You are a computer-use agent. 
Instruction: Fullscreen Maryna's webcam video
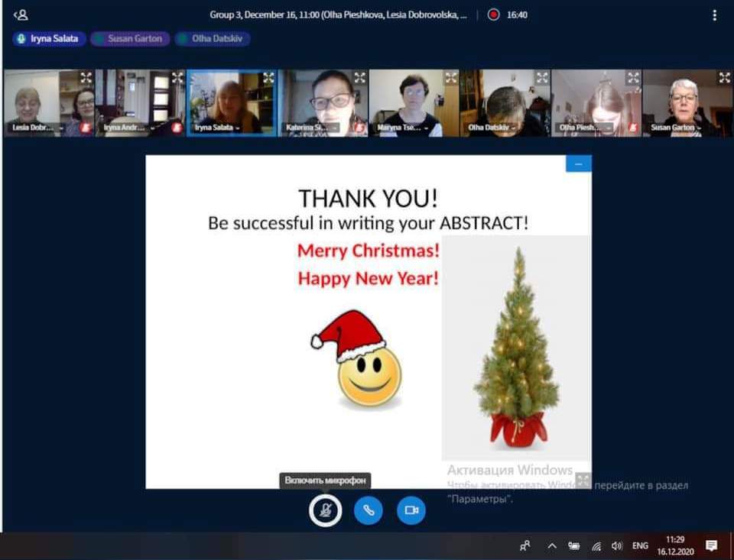coord(451,77)
